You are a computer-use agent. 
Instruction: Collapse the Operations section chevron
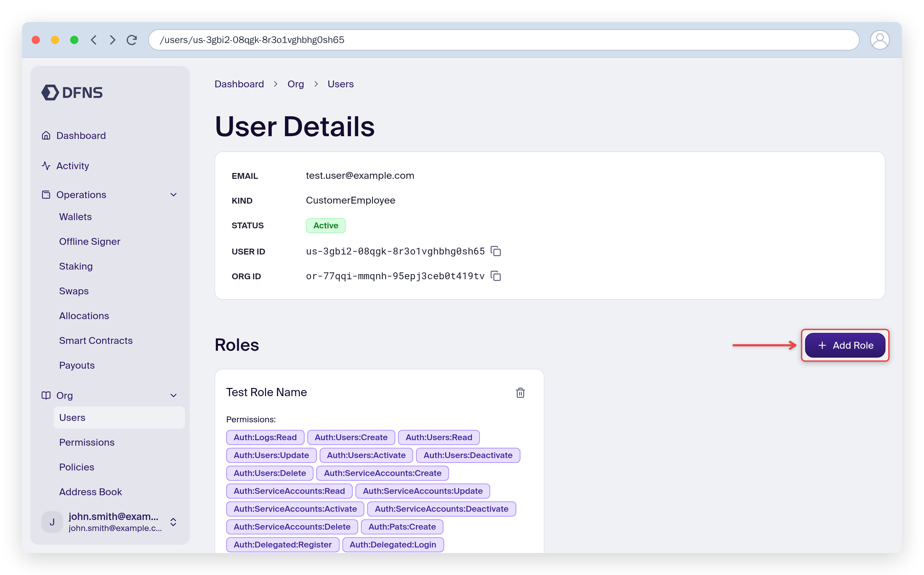[174, 195]
